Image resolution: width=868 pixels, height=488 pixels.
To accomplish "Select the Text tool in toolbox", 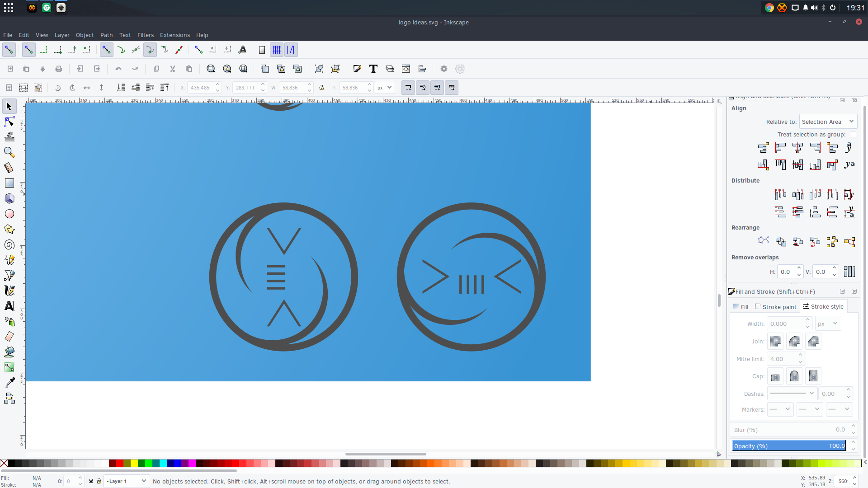I will click(9, 306).
